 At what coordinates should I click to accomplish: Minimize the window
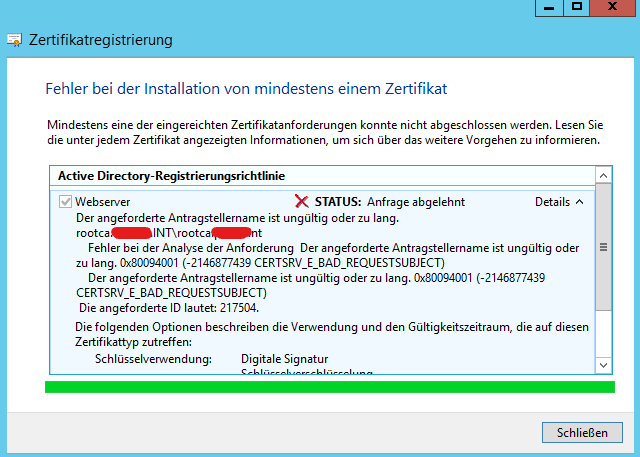pyautogui.click(x=549, y=7)
